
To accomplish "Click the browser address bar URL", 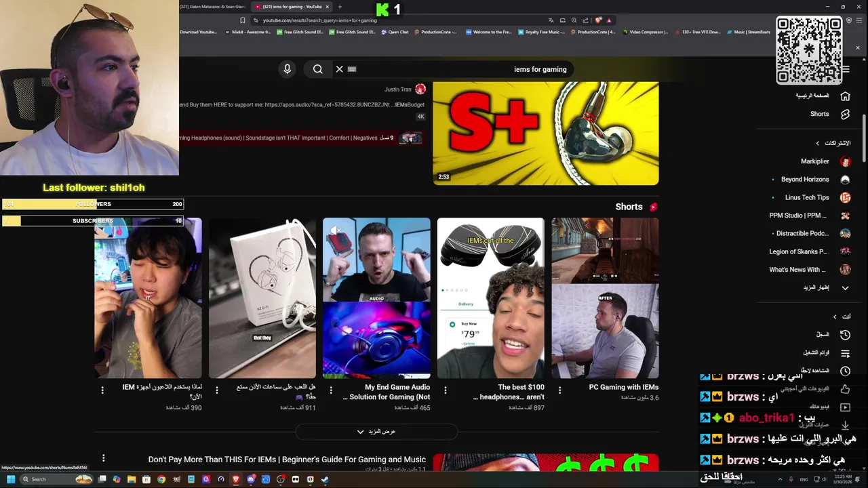I will [320, 20].
